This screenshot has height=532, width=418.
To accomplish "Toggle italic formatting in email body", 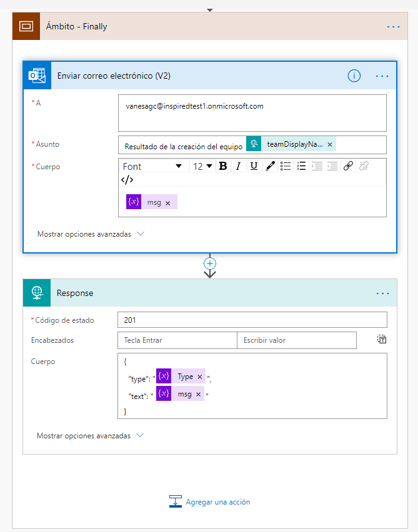I will (x=238, y=166).
